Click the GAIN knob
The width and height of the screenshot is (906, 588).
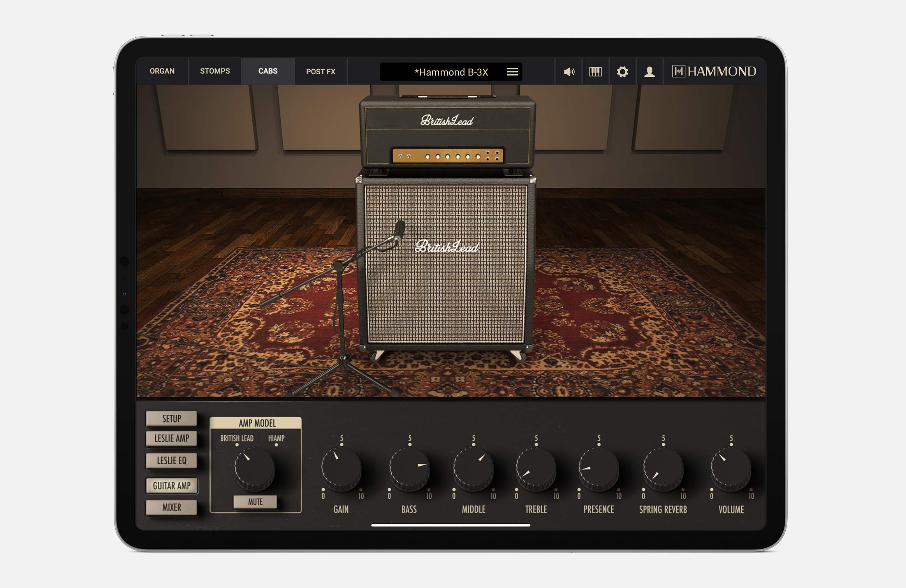pyautogui.click(x=341, y=469)
